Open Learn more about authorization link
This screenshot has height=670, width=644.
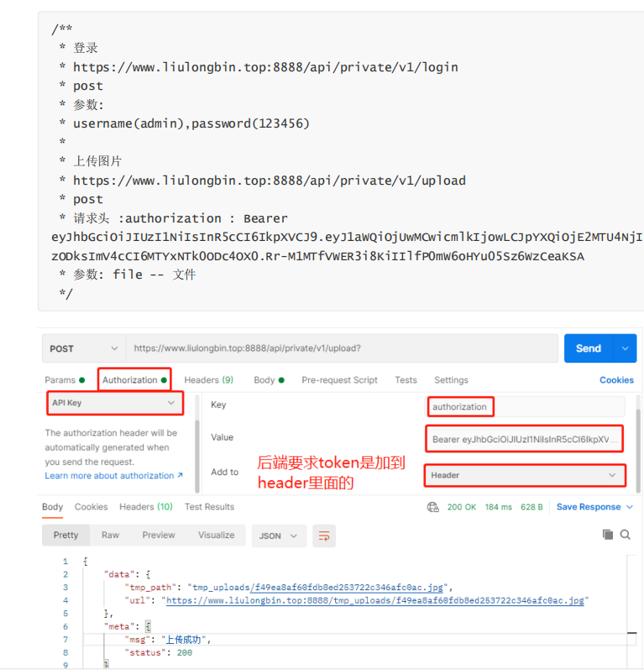pyautogui.click(x=113, y=475)
